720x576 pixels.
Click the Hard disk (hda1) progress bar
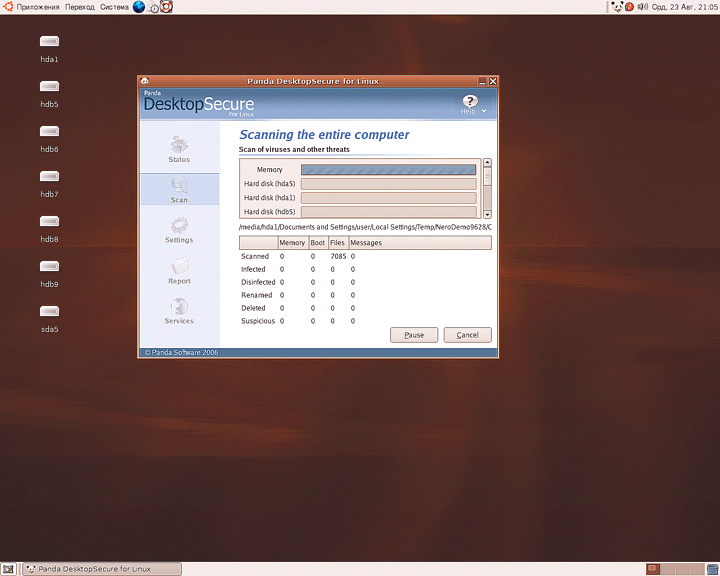pos(388,198)
